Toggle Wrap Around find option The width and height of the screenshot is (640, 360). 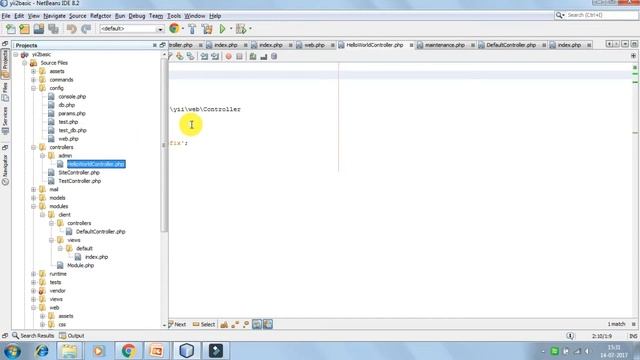pos(268,324)
